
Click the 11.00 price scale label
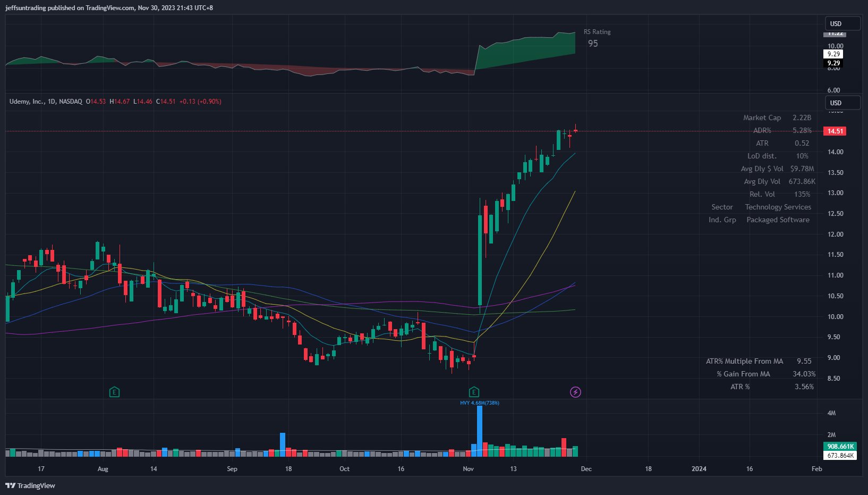click(x=836, y=275)
